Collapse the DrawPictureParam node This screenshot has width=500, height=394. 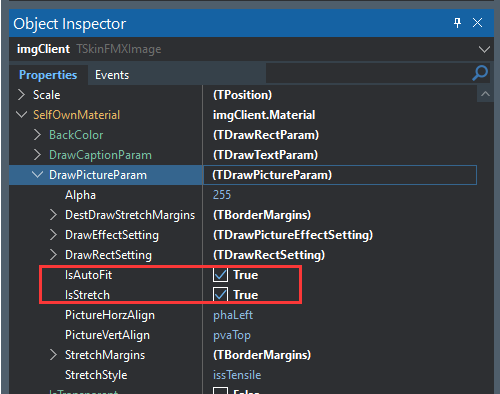pyautogui.click(x=37, y=174)
